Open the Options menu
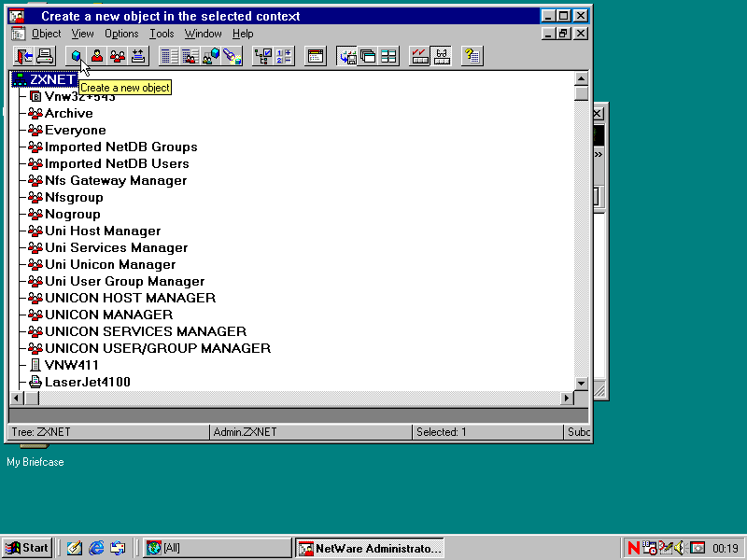Viewport: 747px width, 560px height. (x=121, y=34)
